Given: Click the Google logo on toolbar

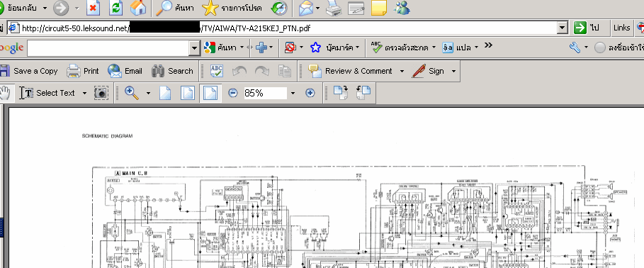Looking at the screenshot, I should pyautogui.click(x=11, y=48).
